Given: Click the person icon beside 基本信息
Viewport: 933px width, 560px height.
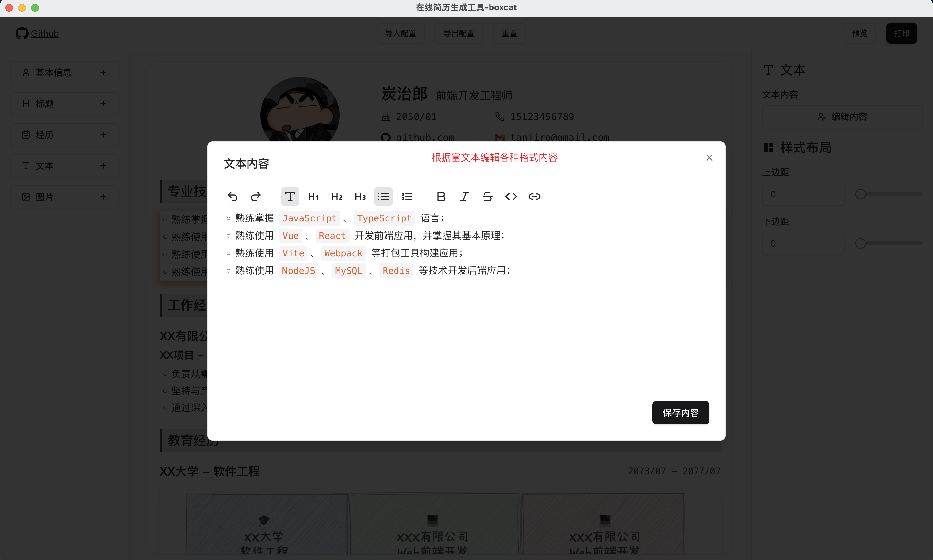Looking at the screenshot, I should (x=26, y=73).
